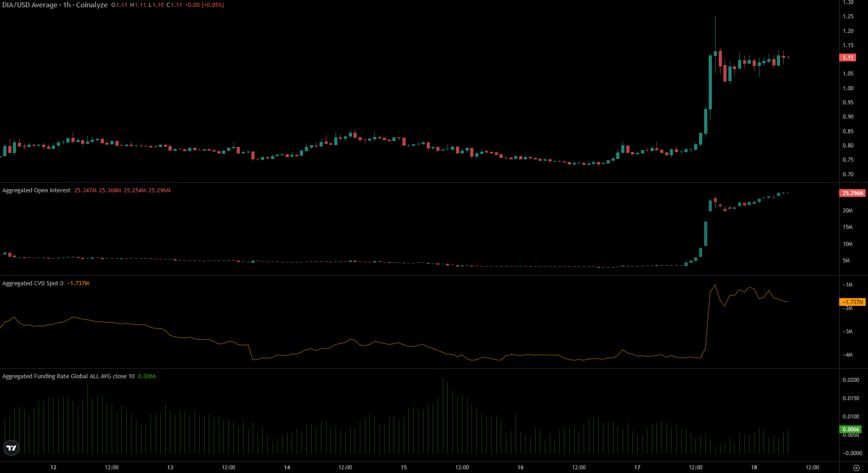Click date label 17 on time axis
The height and width of the screenshot is (473, 868).
637,468
